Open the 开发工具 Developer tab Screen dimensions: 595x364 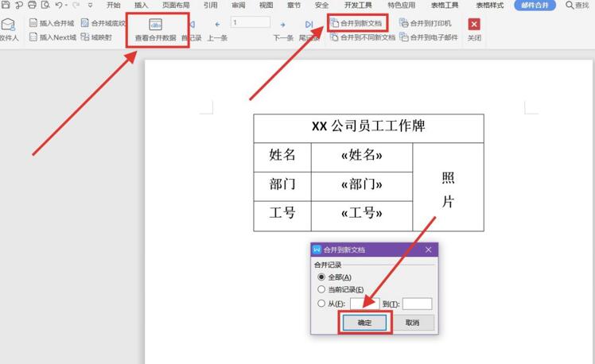coord(358,6)
